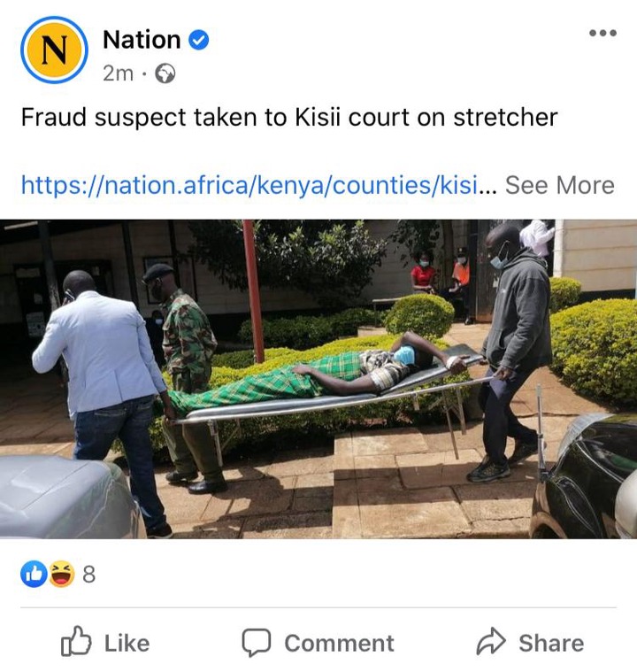Click the globe public audience icon
The height and width of the screenshot is (672, 637).
point(165,73)
